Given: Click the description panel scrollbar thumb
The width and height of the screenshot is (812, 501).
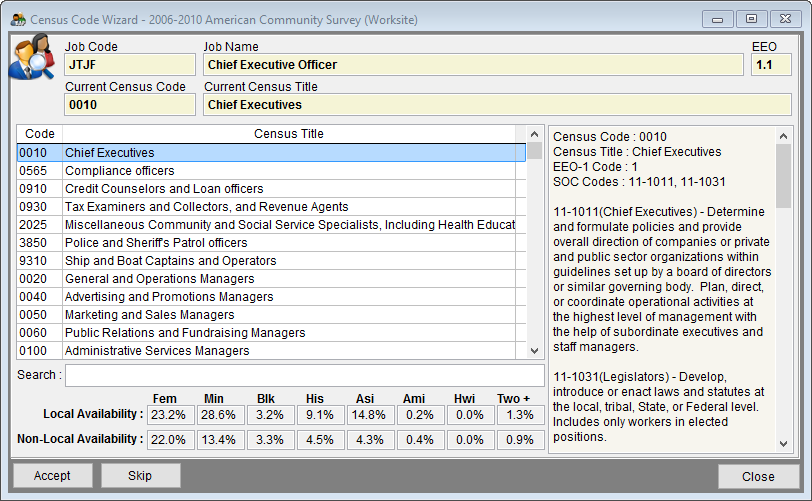Looking at the screenshot, I should coord(783,176).
